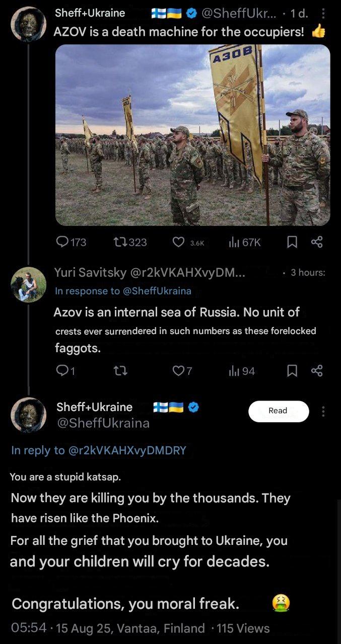The height and width of the screenshot is (644, 341).
Task: Open @r2kVKAHXvyDMDRY reply link
Action: 127,450
